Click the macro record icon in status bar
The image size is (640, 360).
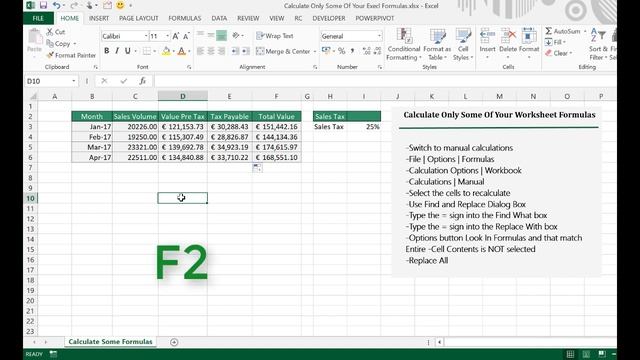click(x=53, y=354)
